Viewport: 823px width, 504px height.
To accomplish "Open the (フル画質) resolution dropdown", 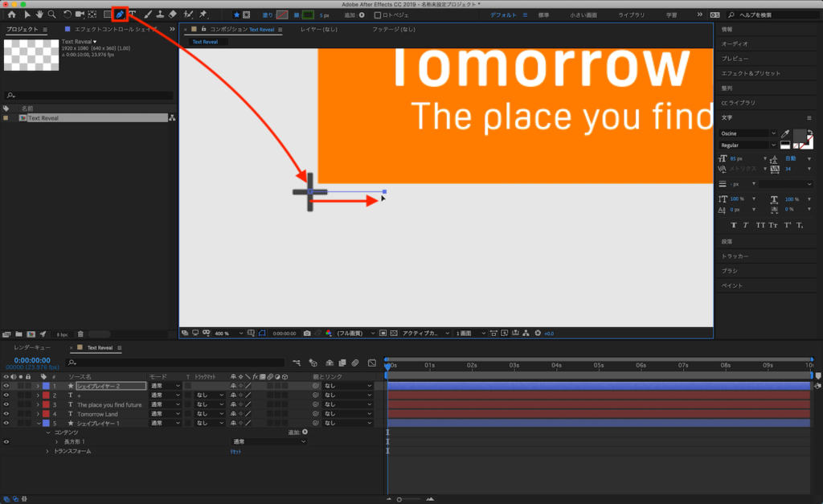I will pos(356,334).
